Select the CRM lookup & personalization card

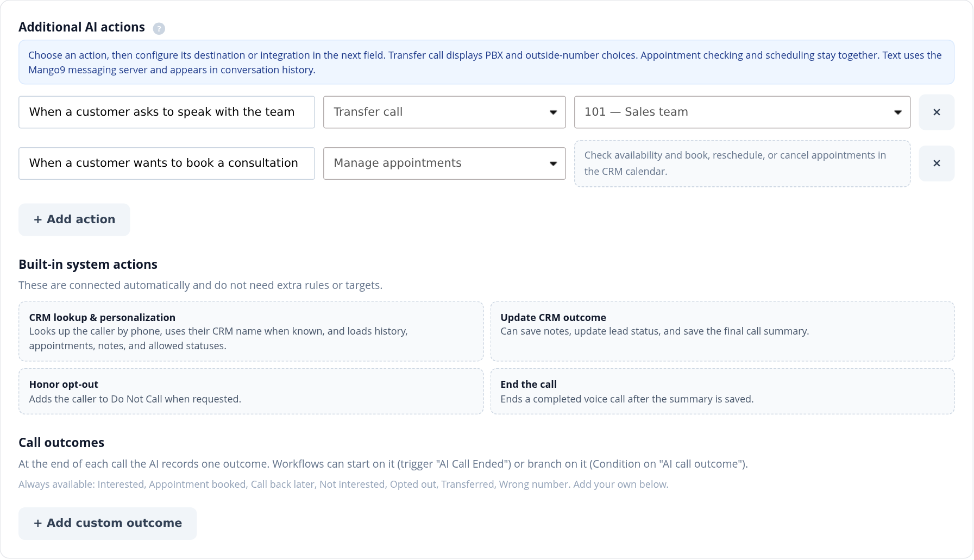(x=251, y=331)
